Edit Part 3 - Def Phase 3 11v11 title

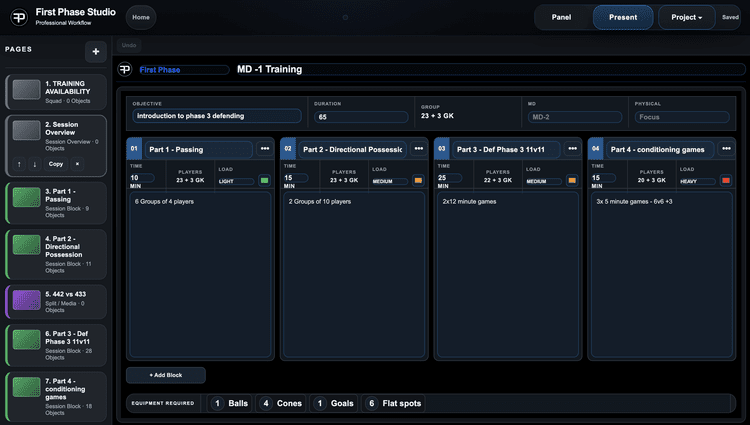click(x=507, y=150)
